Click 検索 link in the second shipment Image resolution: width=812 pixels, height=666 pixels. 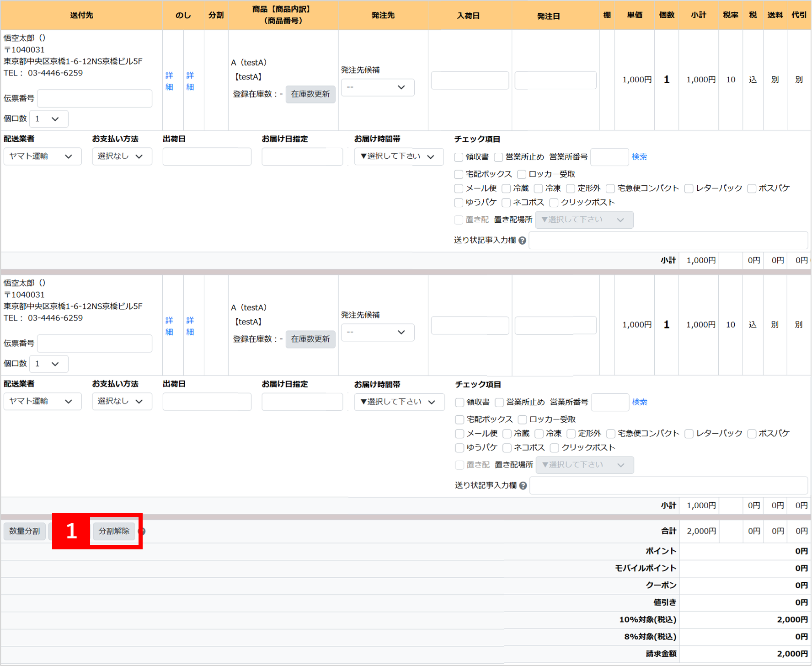tap(639, 402)
